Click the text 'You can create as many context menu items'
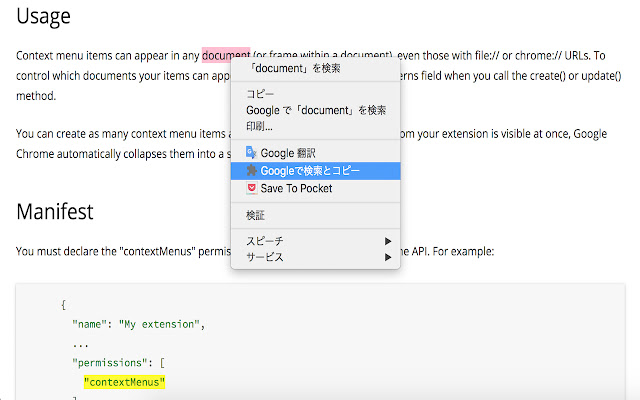The height and width of the screenshot is (400, 640). coord(120,134)
